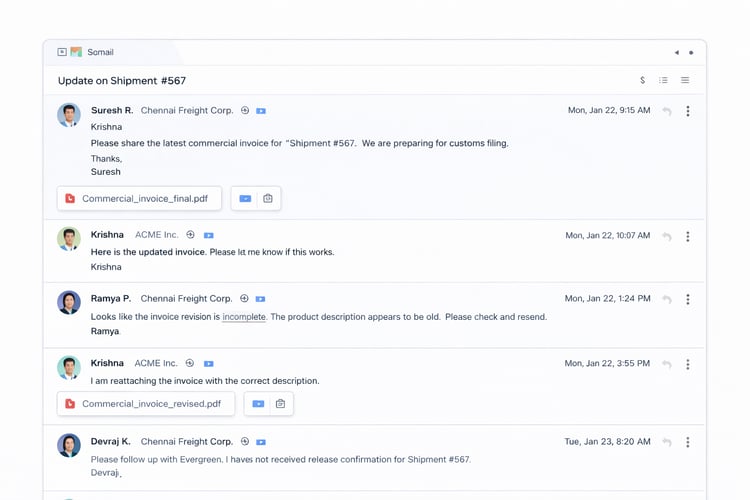The height and width of the screenshot is (500, 750).
Task: Click blue tag icon on Krishna's 10:07 AM message
Action: click(x=209, y=235)
